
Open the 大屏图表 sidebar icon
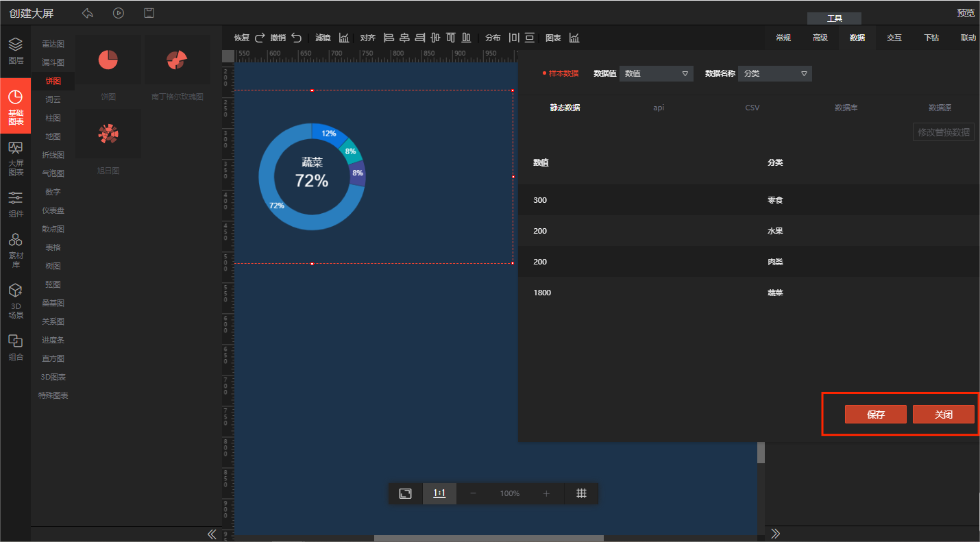tap(15, 158)
